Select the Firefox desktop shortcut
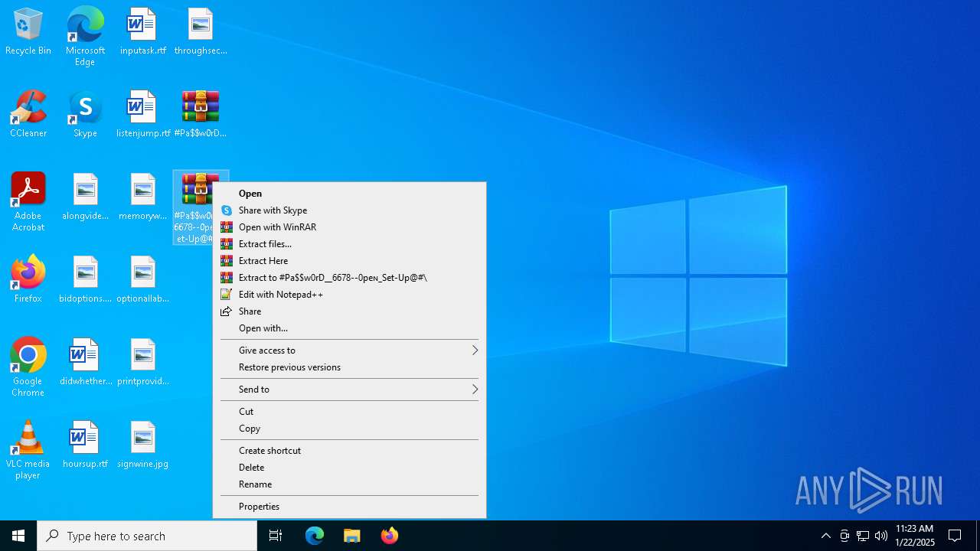Screen dimensions: 980x551 [x=28, y=279]
